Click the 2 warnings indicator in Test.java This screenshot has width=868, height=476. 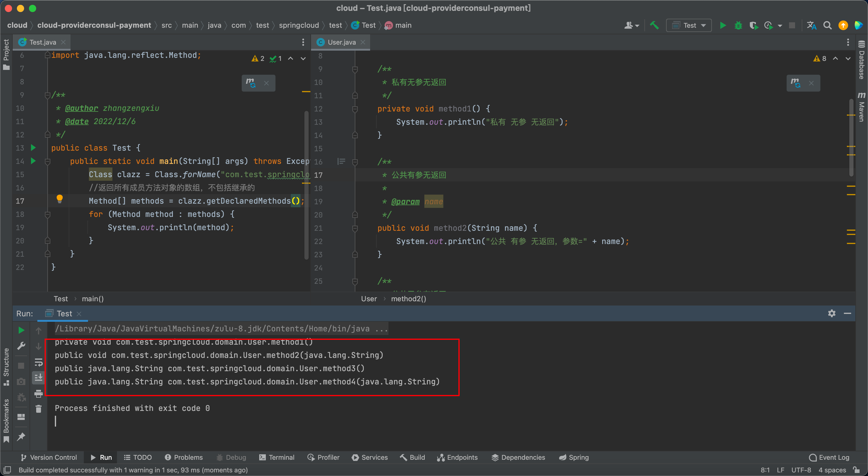258,59
